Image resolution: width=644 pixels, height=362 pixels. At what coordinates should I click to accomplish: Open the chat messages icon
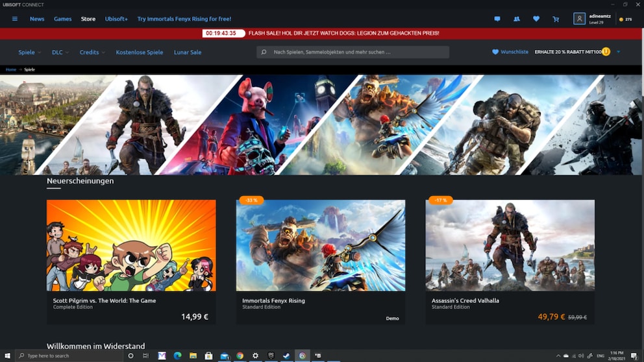[497, 19]
